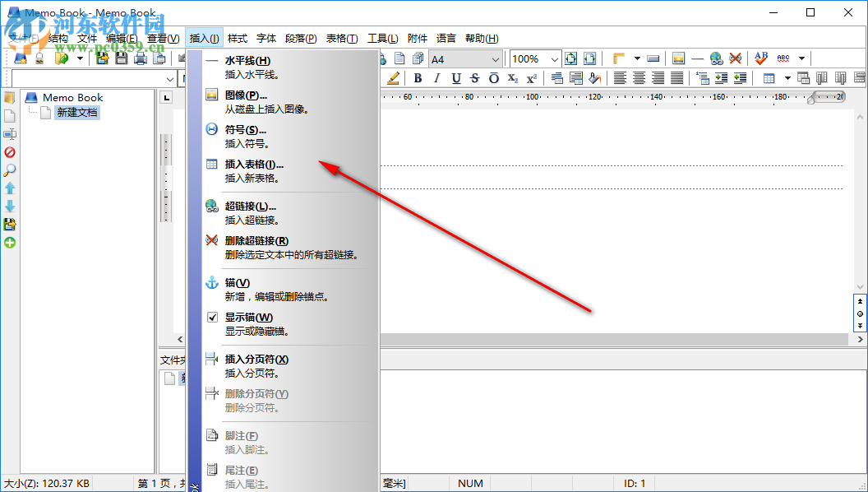Open the 工具(L) menu
868x492 pixels.
pyautogui.click(x=382, y=38)
